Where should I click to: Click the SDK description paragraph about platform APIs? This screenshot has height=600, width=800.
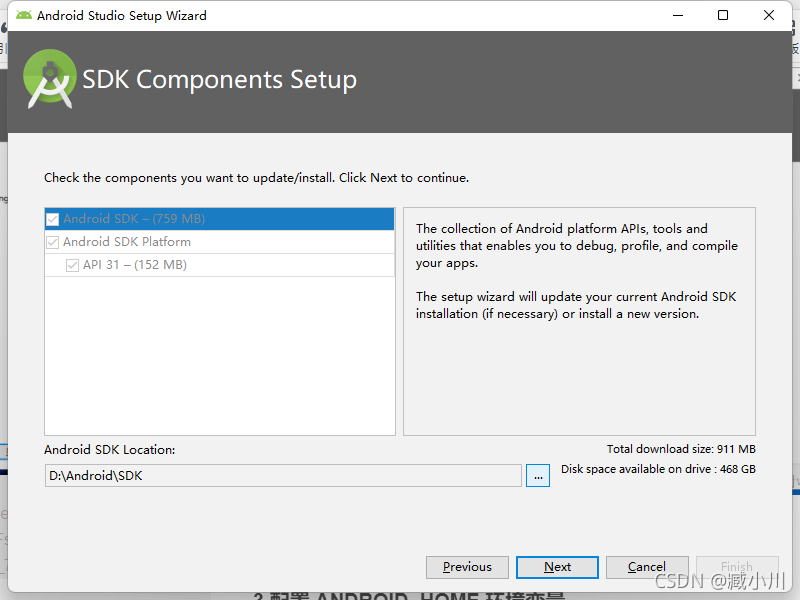[x=577, y=245]
